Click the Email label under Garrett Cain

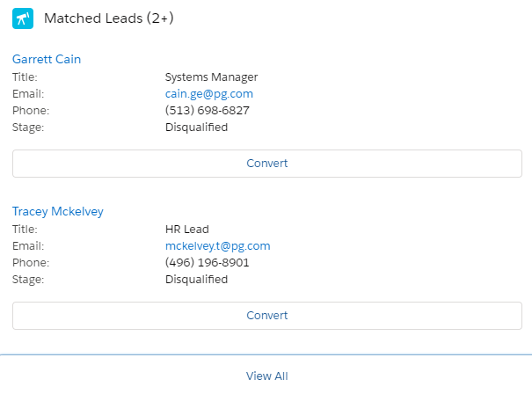coord(28,93)
